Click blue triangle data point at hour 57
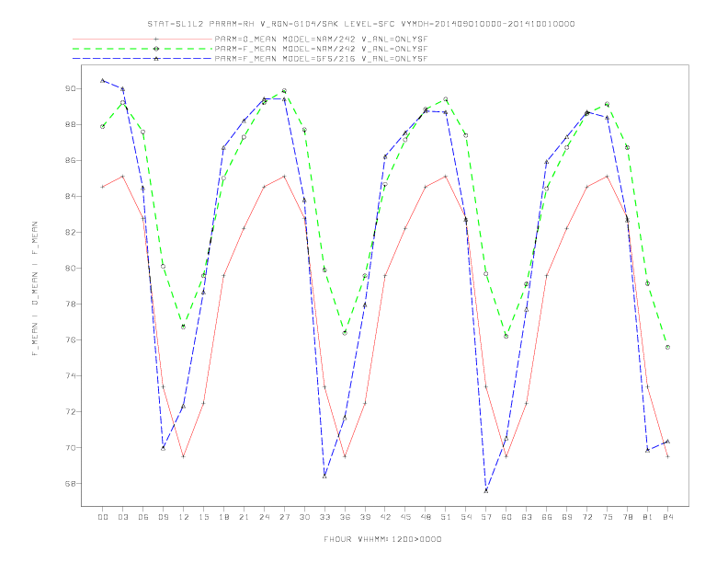The image size is (728, 563). pyautogui.click(x=486, y=490)
